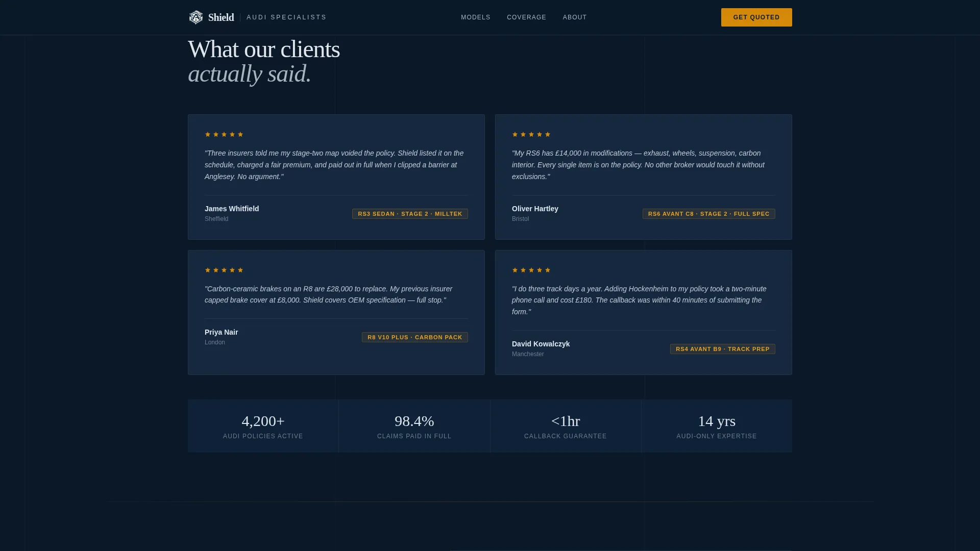The image size is (980, 551).
Task: Click the name Oliver Hartley
Action: 535,209
